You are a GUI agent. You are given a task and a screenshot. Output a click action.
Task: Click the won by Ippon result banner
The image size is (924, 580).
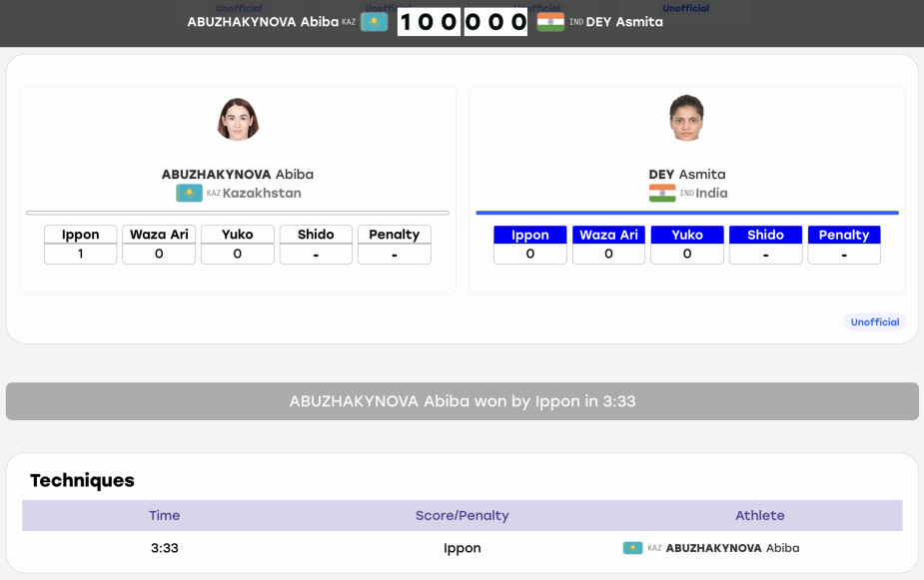(462, 401)
